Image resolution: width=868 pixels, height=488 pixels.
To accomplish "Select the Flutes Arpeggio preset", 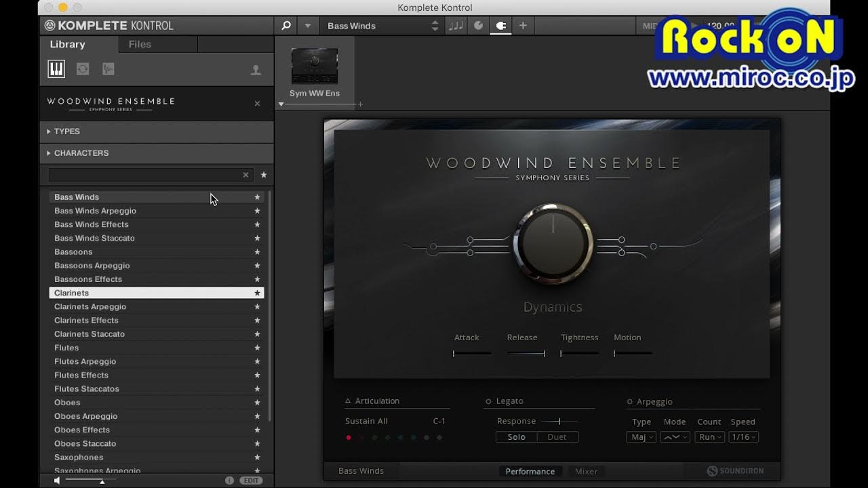I will point(157,361).
